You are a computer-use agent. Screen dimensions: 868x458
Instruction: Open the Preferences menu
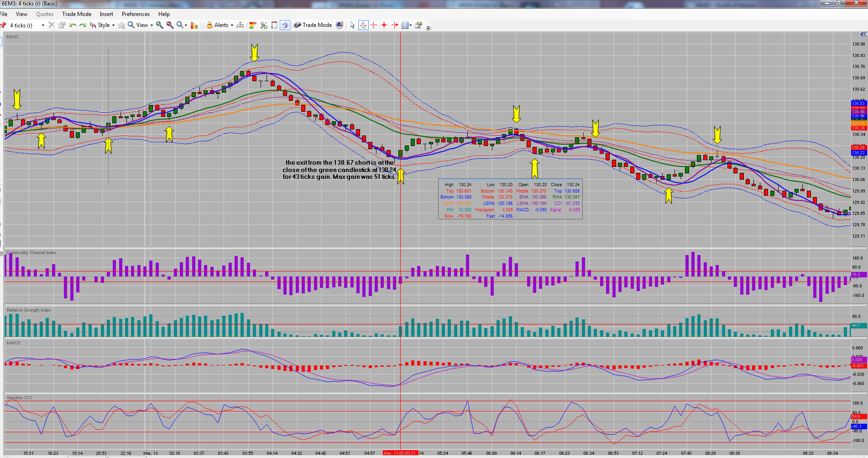pos(136,14)
